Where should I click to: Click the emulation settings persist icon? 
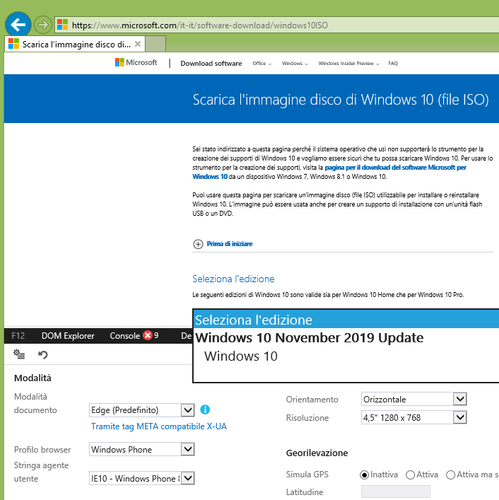coord(19,354)
